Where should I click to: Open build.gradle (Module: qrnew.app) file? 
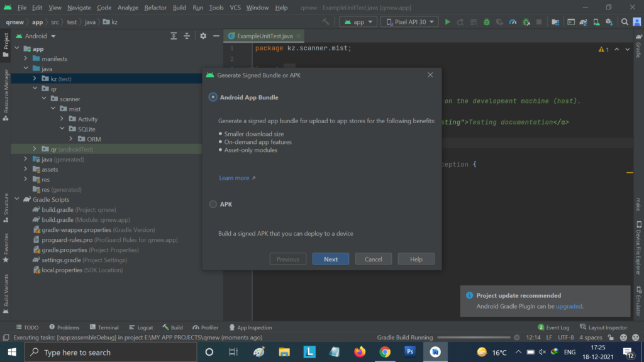pyautogui.click(x=86, y=219)
